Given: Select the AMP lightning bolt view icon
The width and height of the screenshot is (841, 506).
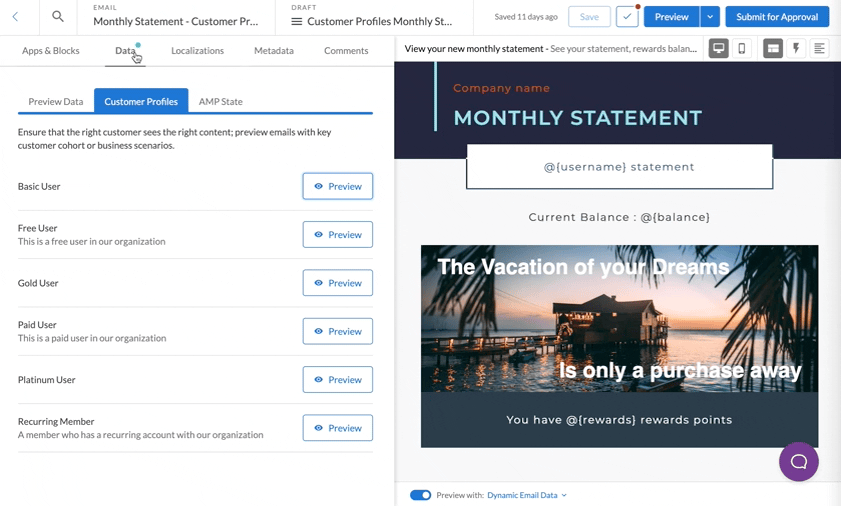Looking at the screenshot, I should 796,48.
